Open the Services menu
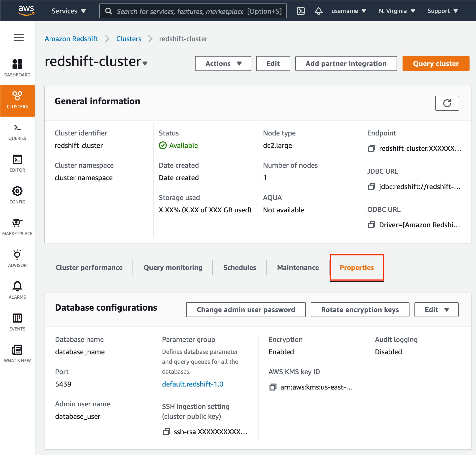 (68, 11)
